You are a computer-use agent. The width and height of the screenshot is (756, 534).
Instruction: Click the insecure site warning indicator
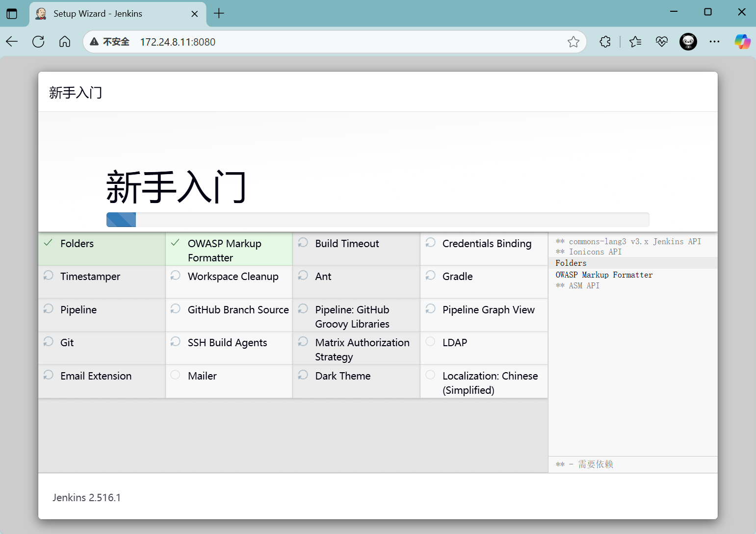pyautogui.click(x=110, y=42)
